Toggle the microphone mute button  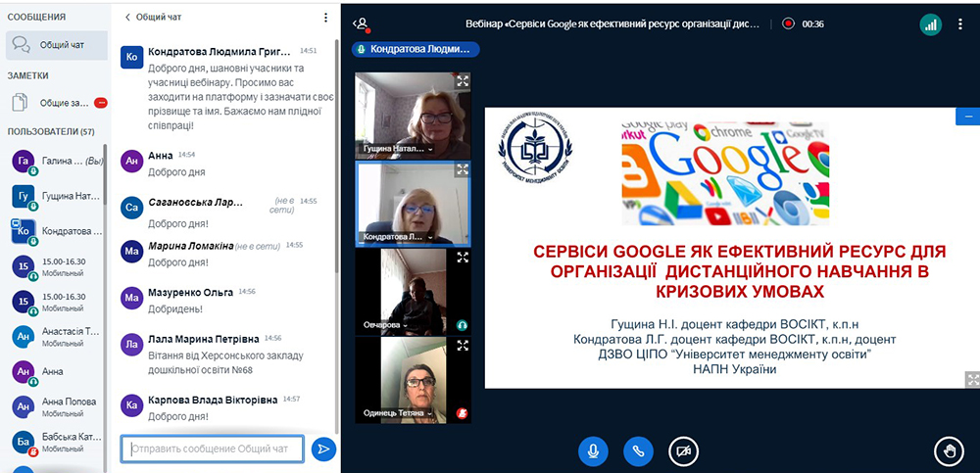pyautogui.click(x=593, y=451)
